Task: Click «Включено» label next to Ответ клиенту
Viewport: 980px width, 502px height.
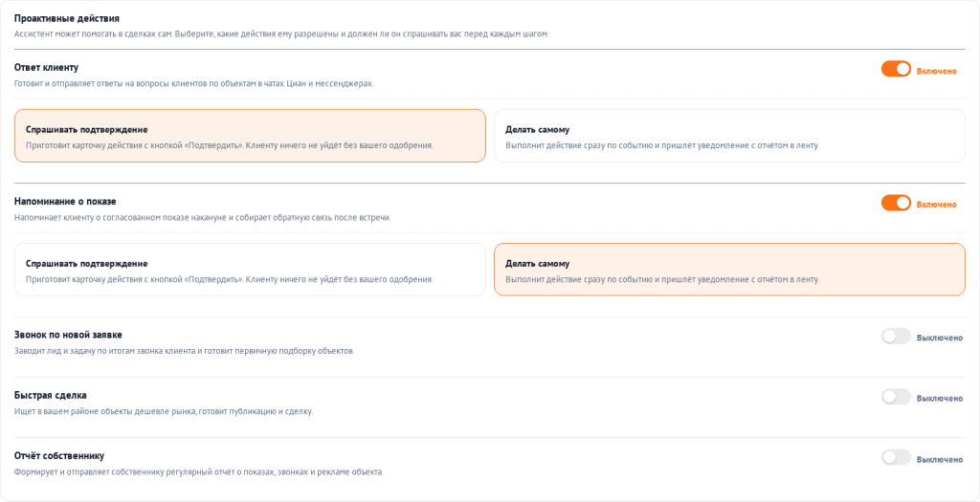Action: coord(936,71)
